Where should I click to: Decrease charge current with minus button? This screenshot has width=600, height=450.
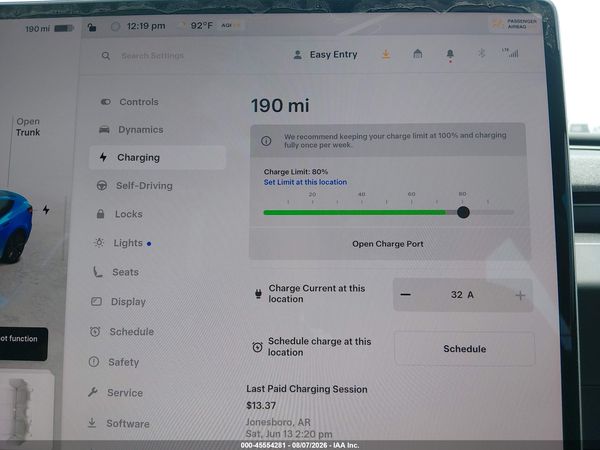(x=406, y=295)
